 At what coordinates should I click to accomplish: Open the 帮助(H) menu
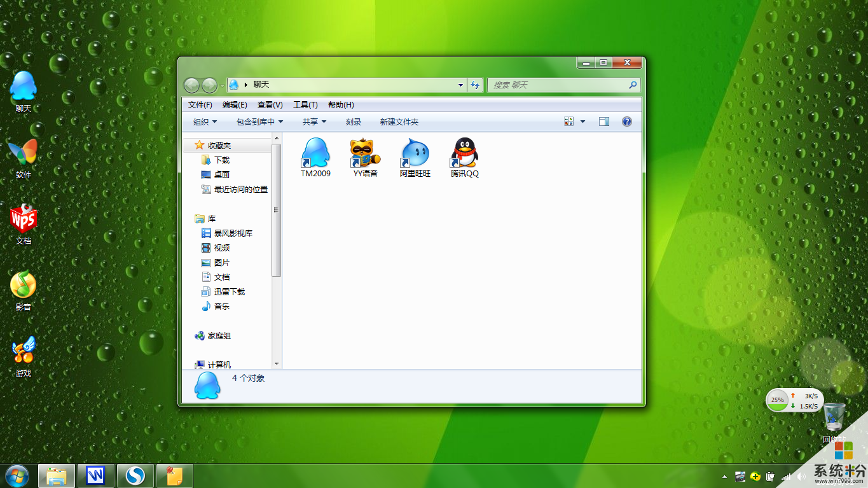point(341,105)
